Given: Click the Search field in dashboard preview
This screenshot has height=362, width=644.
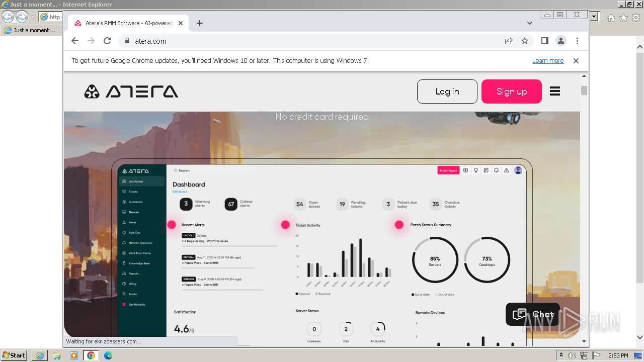Looking at the screenshot, I should pos(182,170).
